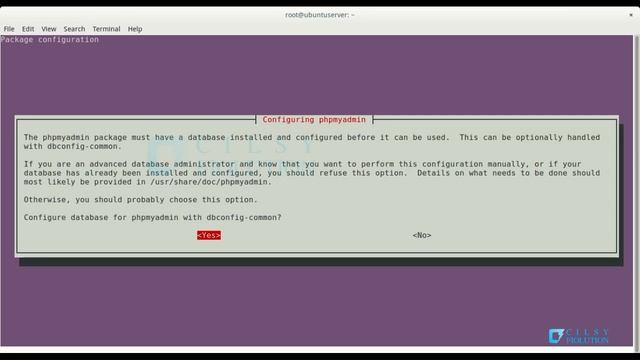Click the question 'Configure database for phpmyadmin with dbconfig-common?'
640x360 pixels.
[153, 218]
